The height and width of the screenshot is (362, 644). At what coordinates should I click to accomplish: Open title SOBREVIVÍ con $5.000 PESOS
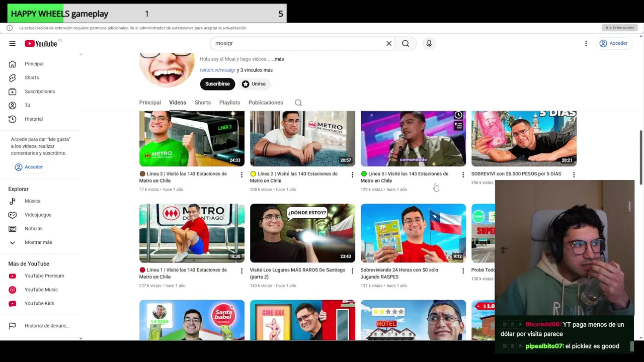[x=516, y=174]
